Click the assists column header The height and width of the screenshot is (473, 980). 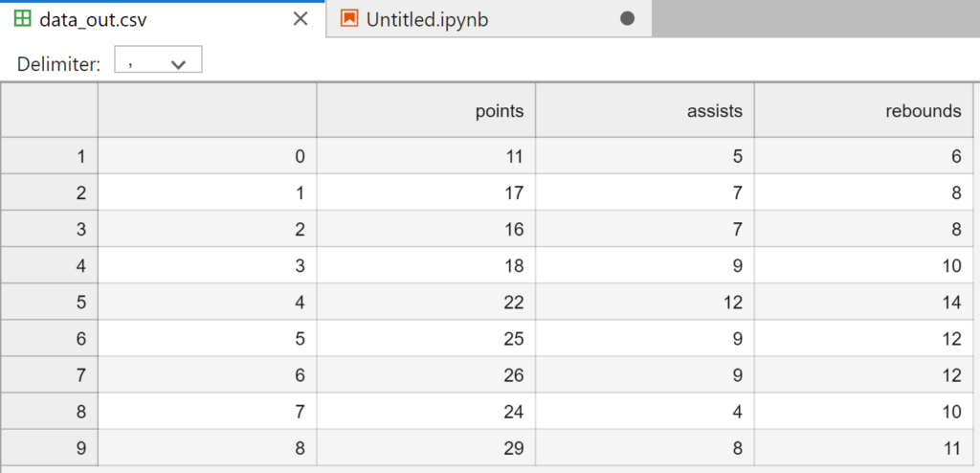[x=645, y=111]
